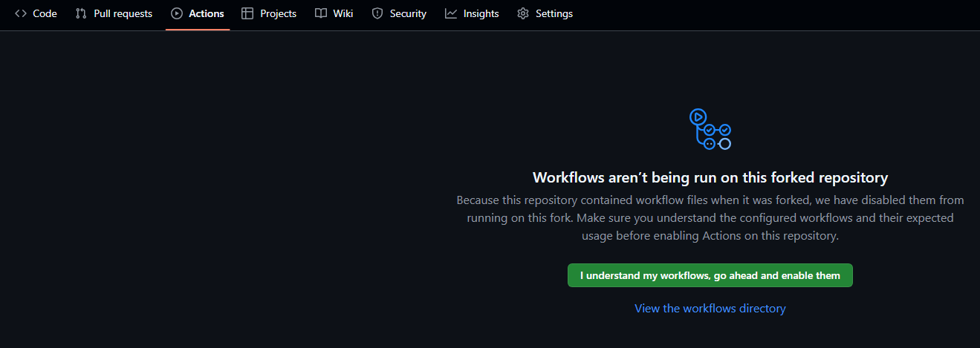
Task: Open the Wiki tab label
Action: pos(343,13)
